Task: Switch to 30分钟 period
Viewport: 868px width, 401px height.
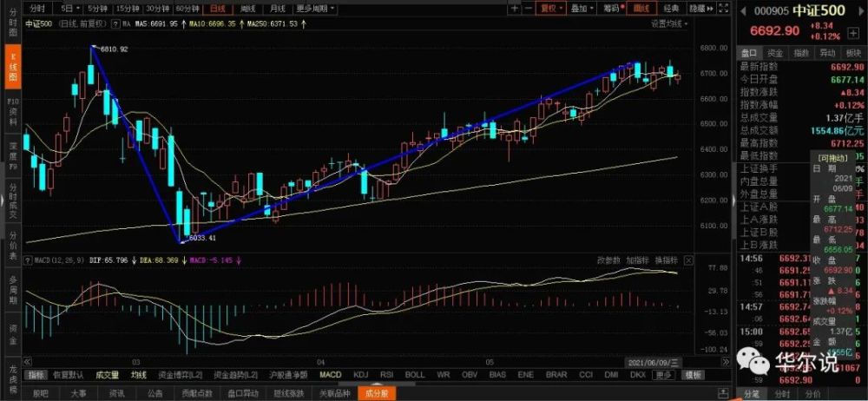Action: click(x=157, y=9)
